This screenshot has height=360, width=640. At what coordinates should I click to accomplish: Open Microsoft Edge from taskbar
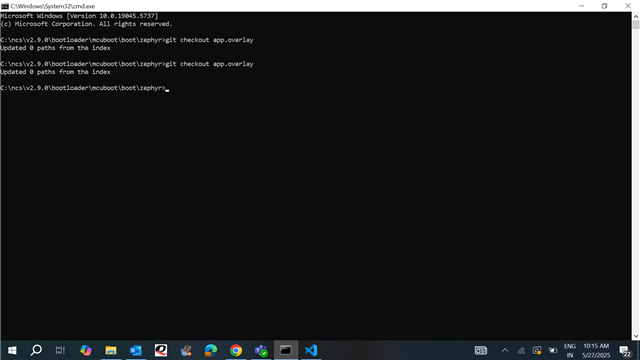(211, 350)
